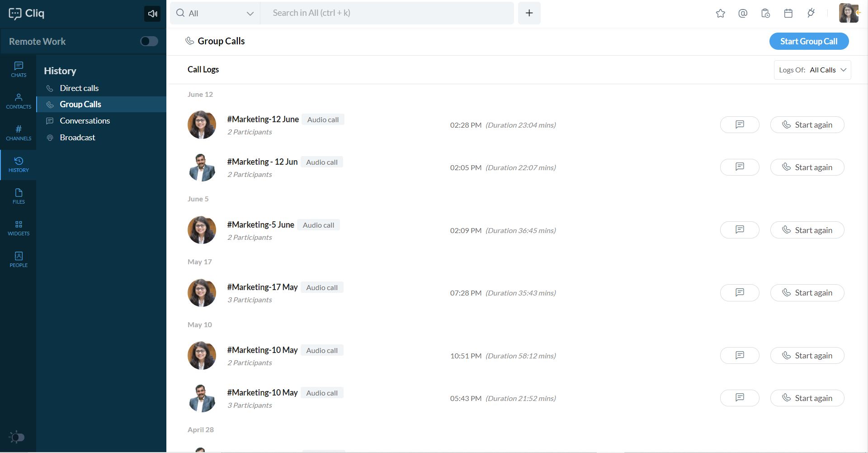Screen dimensions: 868x453
Task: Open the calendar icon in top bar
Action: 788,13
